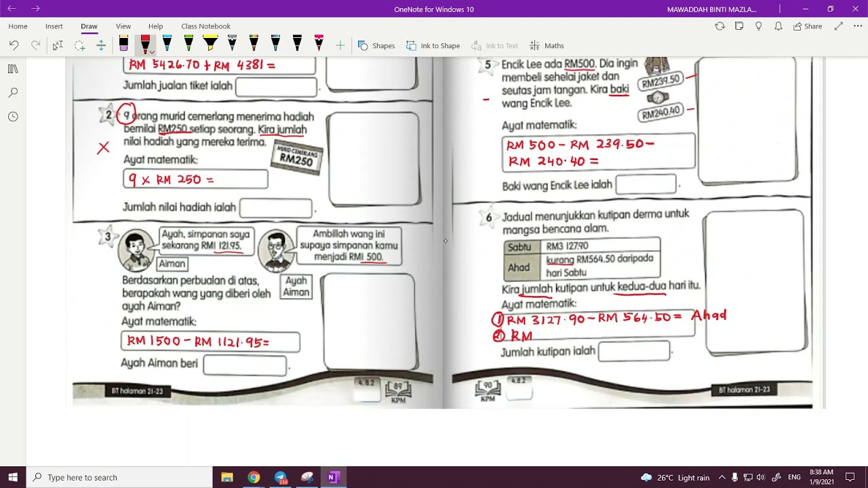Click the 'Jumlah kutipan ialah' label

(548, 351)
